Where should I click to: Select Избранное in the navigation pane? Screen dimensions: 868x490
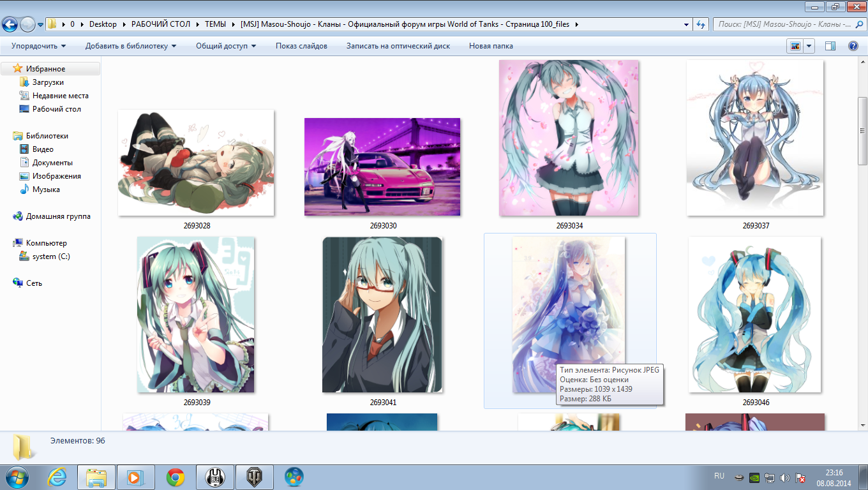45,69
